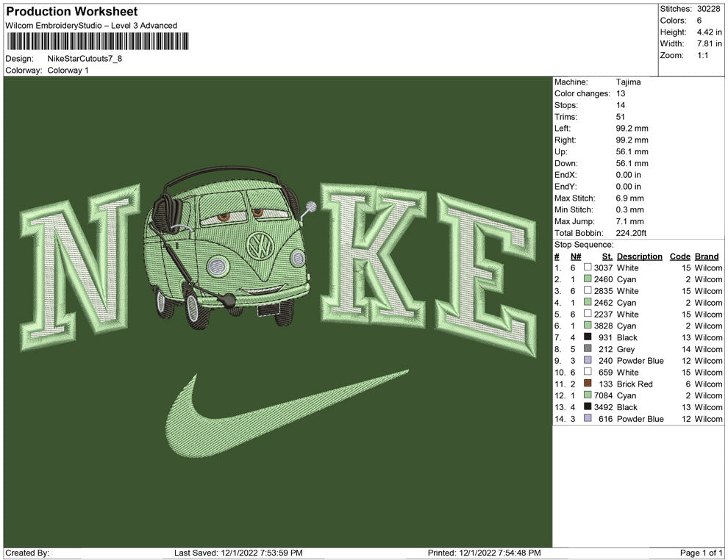Click the powder blue swatch for stop 9
Image resolution: width=728 pixels, height=560 pixels.
(588, 360)
